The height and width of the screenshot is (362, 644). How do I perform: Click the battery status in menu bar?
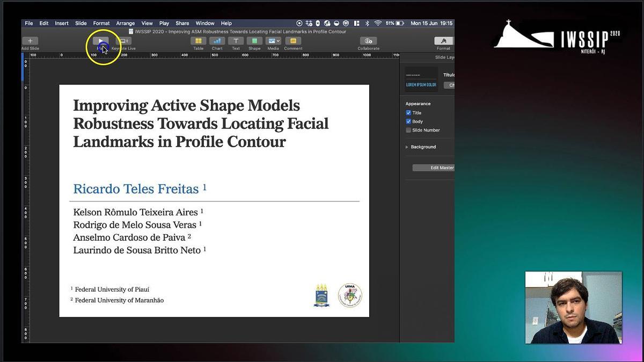(396, 23)
